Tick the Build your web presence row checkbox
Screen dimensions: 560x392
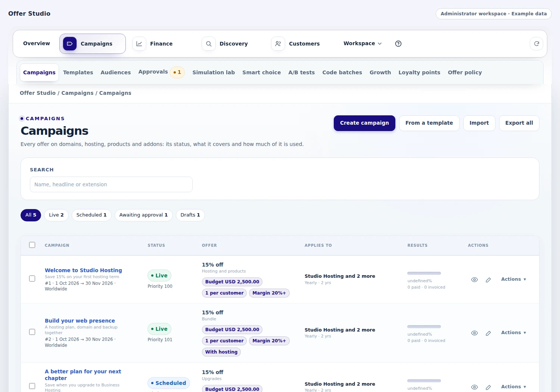click(32, 332)
